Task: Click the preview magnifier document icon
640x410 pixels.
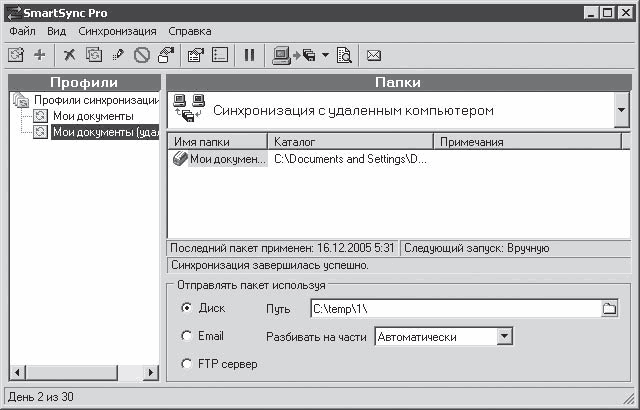Action: tap(344, 55)
